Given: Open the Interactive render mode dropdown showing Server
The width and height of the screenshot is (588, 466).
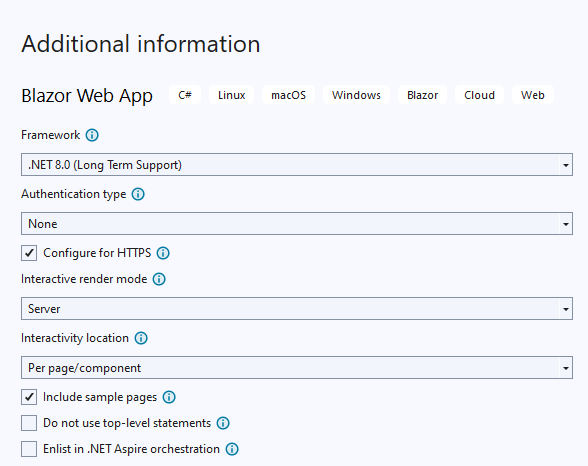Looking at the screenshot, I should (x=297, y=309).
